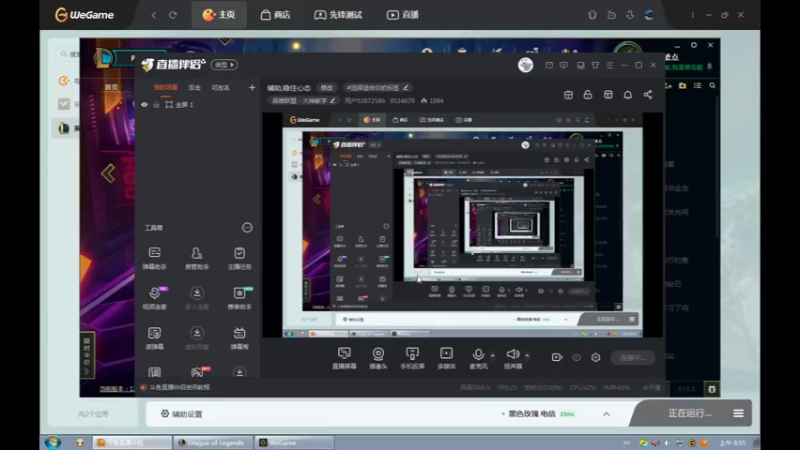
Task: Open the bug-report icon in the League client
Action: click(712, 389)
